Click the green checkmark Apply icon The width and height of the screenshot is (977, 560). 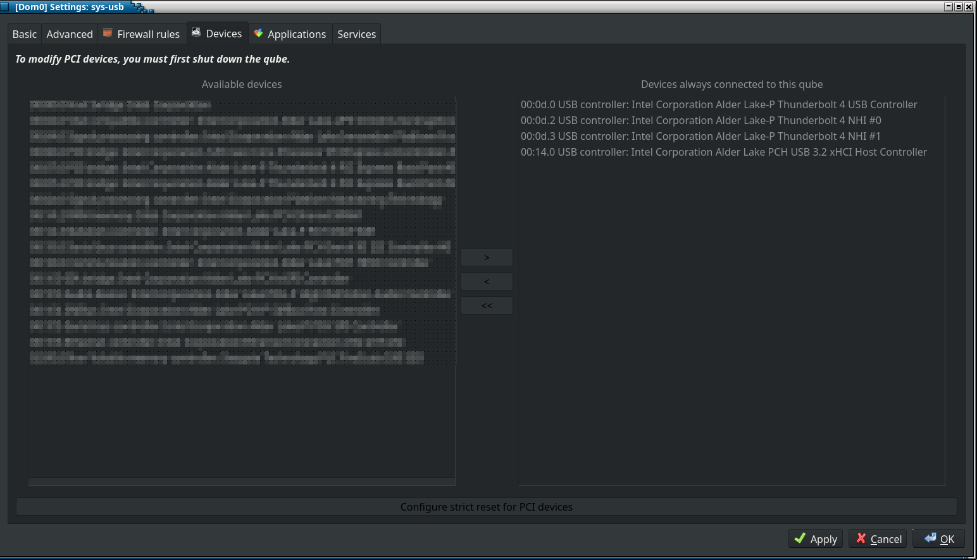800,538
